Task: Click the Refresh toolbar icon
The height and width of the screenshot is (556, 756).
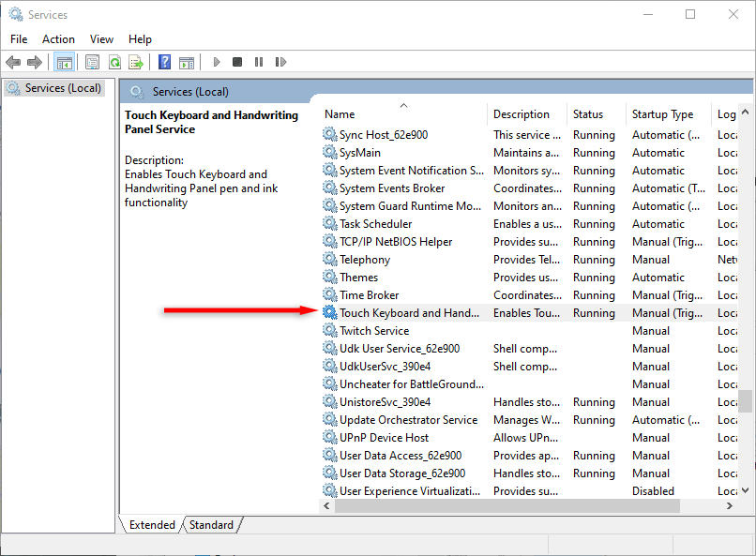Action: tap(114, 62)
